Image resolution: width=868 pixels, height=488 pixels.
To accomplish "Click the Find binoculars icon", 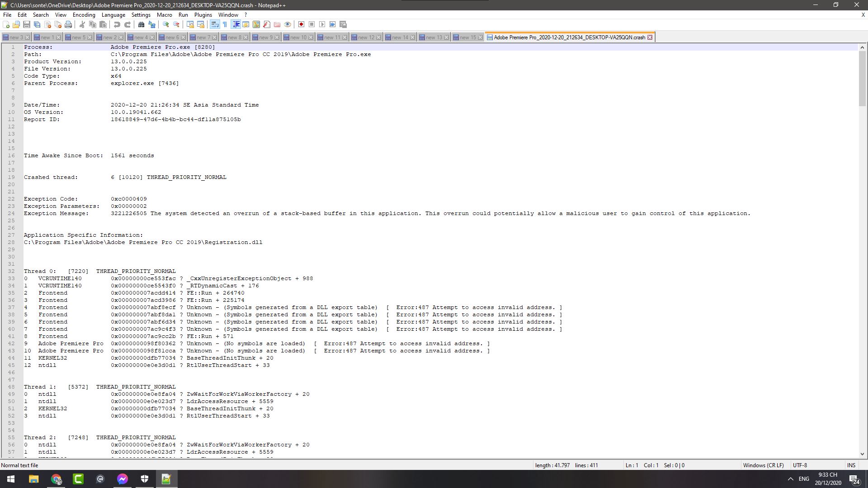I will point(141,24).
